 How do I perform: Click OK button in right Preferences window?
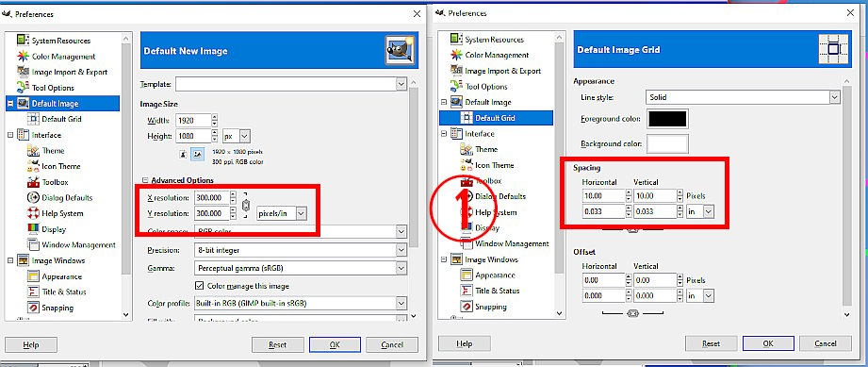(768, 343)
